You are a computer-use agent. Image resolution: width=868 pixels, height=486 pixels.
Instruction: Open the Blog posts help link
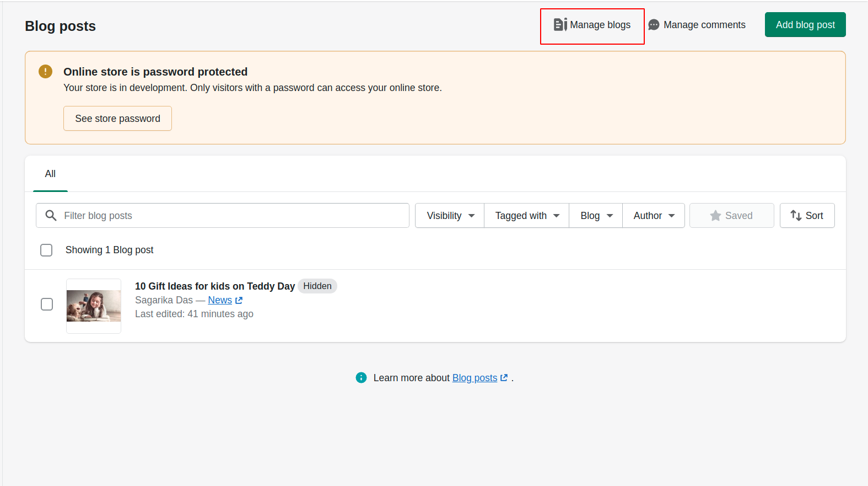coord(475,378)
